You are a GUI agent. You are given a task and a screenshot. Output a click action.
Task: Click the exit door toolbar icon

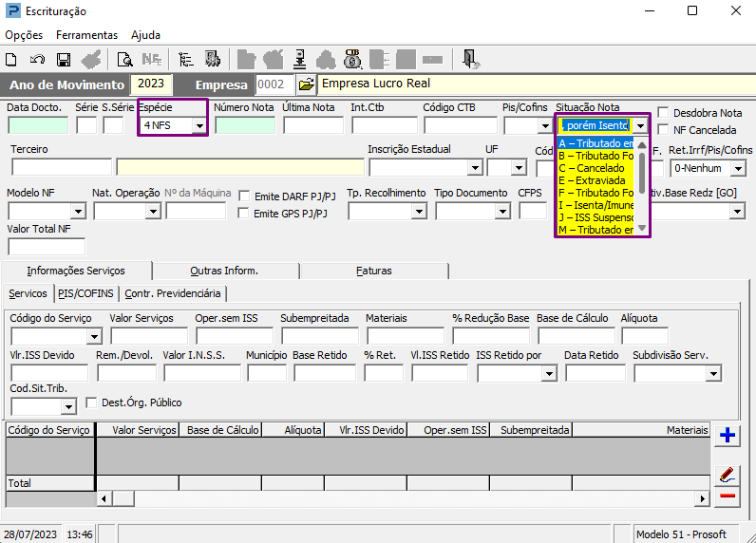click(x=470, y=59)
